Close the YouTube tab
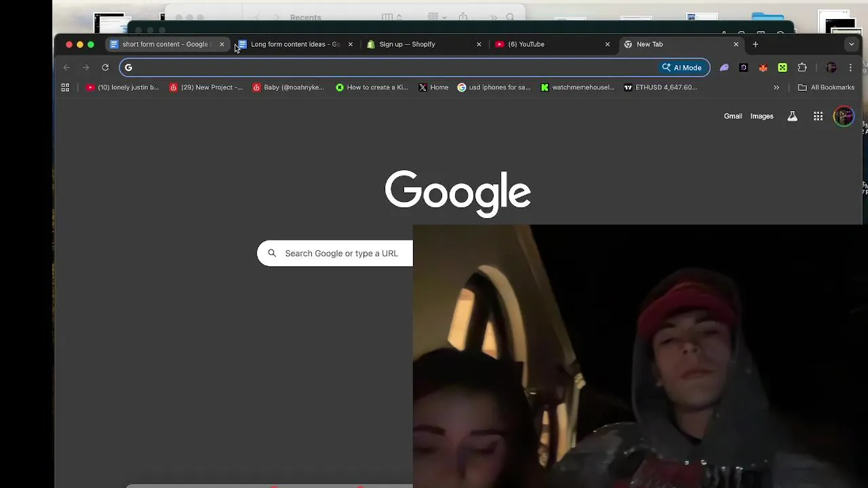Viewport: 868px width, 488px height. coord(608,44)
